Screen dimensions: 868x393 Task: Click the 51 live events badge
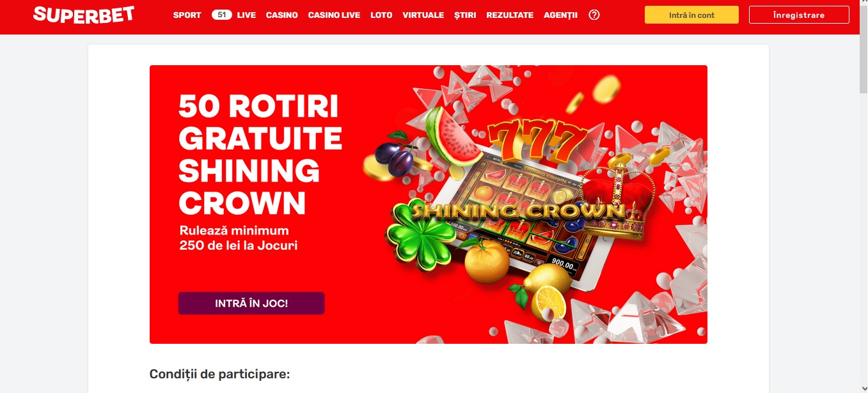(x=221, y=15)
